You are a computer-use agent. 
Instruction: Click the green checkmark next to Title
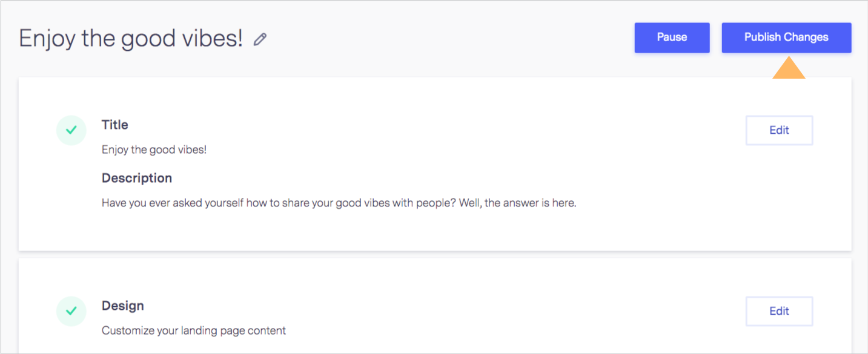click(71, 130)
